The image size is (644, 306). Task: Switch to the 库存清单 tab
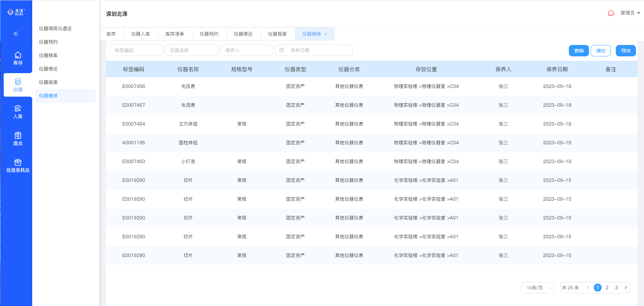point(174,34)
